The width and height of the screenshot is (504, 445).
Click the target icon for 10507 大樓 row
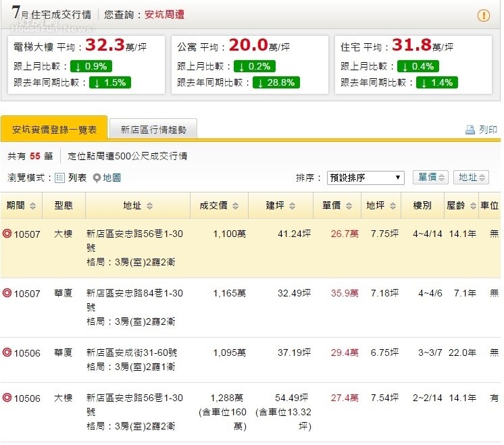[x=7, y=233]
